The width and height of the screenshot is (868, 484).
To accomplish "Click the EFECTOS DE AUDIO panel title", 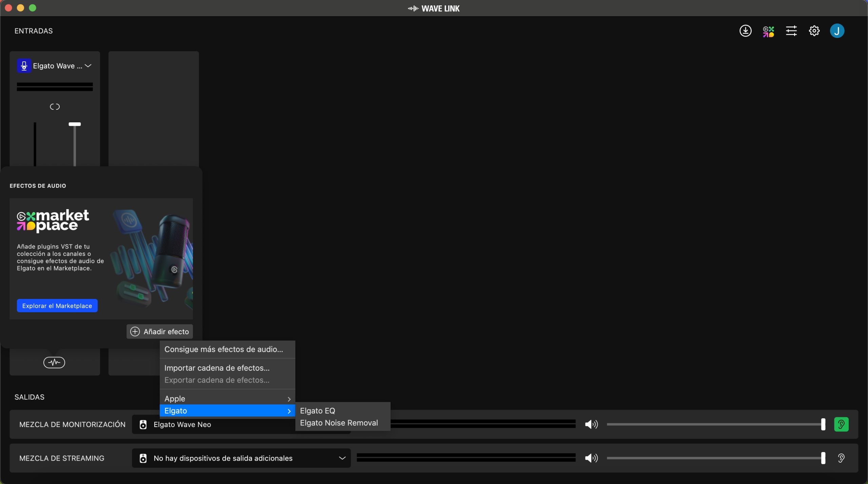I will coord(38,186).
